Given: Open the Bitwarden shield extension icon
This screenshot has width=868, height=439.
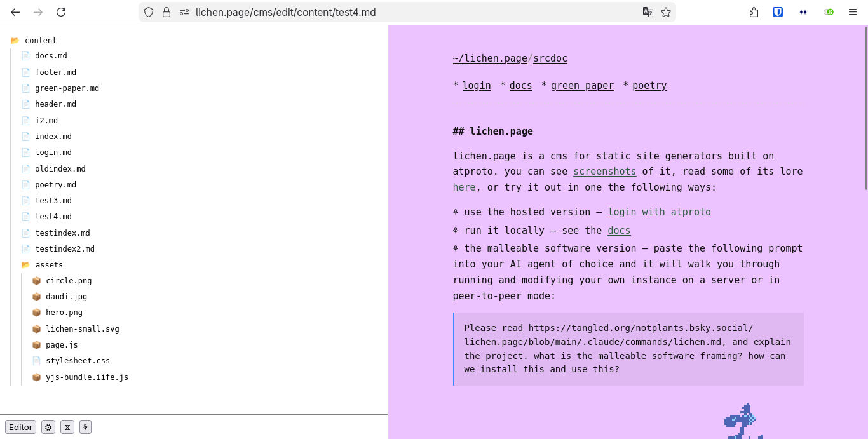Looking at the screenshot, I should click(x=777, y=11).
